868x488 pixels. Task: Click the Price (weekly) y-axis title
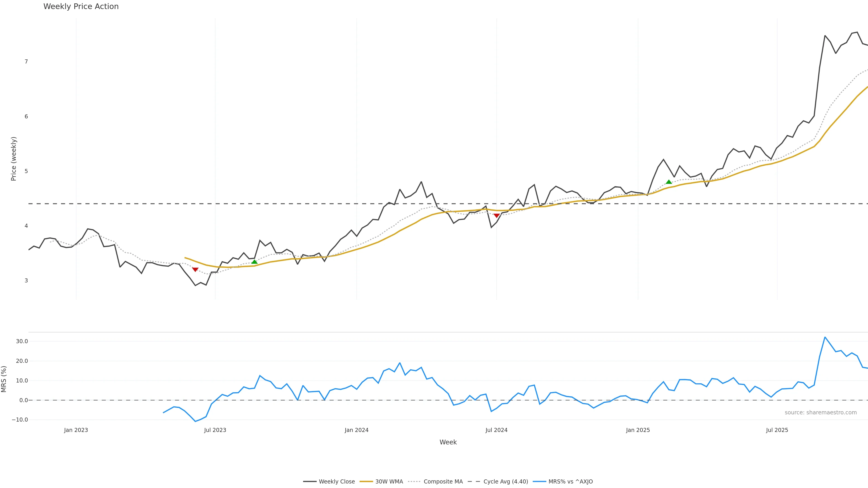14,159
